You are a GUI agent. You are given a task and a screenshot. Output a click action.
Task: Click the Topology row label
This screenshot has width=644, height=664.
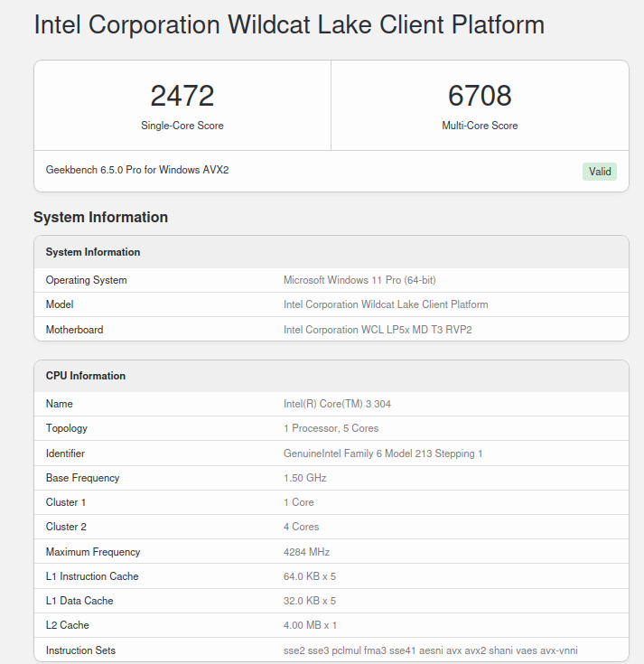(x=67, y=428)
